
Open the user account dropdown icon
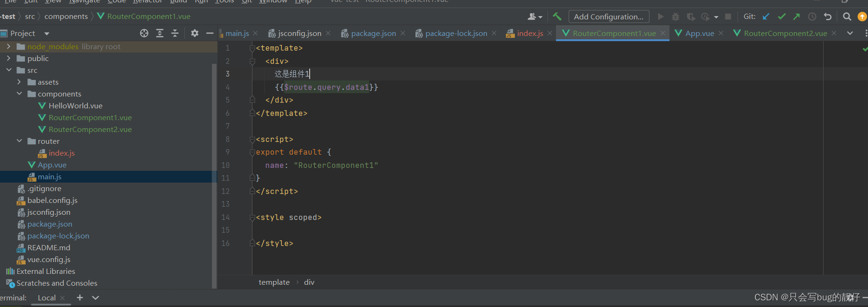(x=535, y=17)
